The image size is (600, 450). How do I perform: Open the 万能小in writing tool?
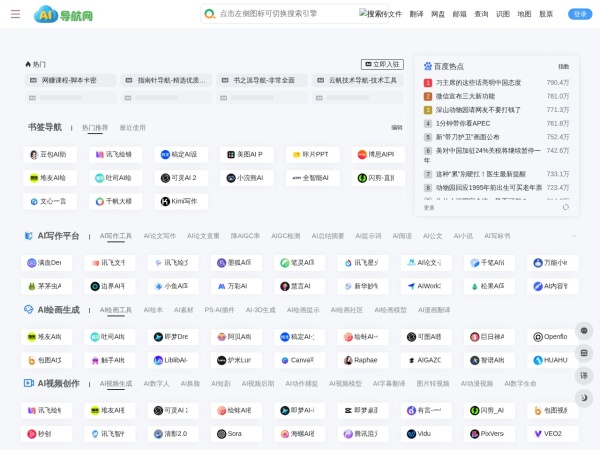tap(553, 263)
